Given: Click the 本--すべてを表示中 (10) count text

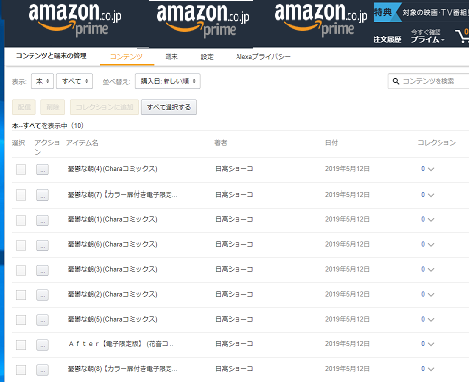Looking at the screenshot, I should click(x=48, y=126).
